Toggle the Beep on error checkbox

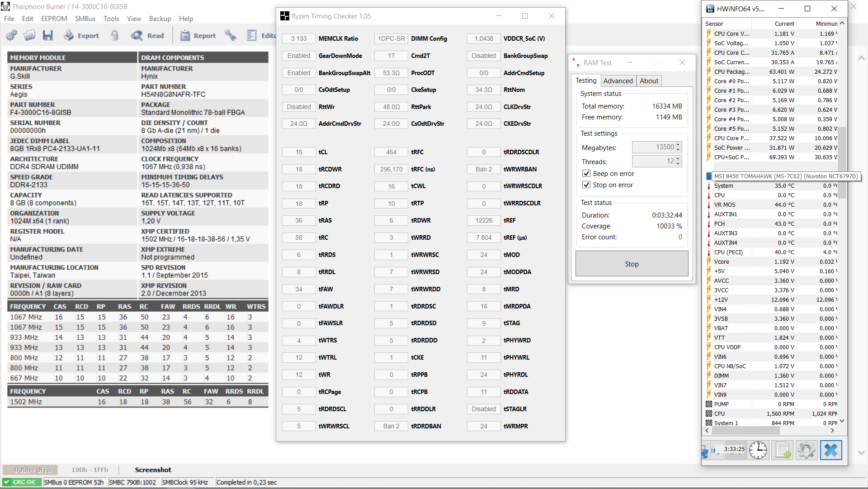(x=586, y=174)
